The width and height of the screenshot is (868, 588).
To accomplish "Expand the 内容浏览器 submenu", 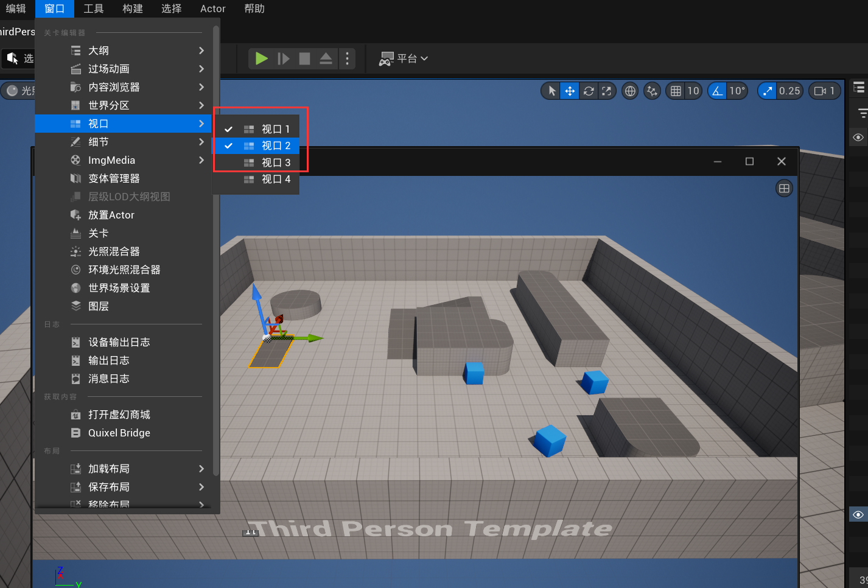I will (x=124, y=87).
